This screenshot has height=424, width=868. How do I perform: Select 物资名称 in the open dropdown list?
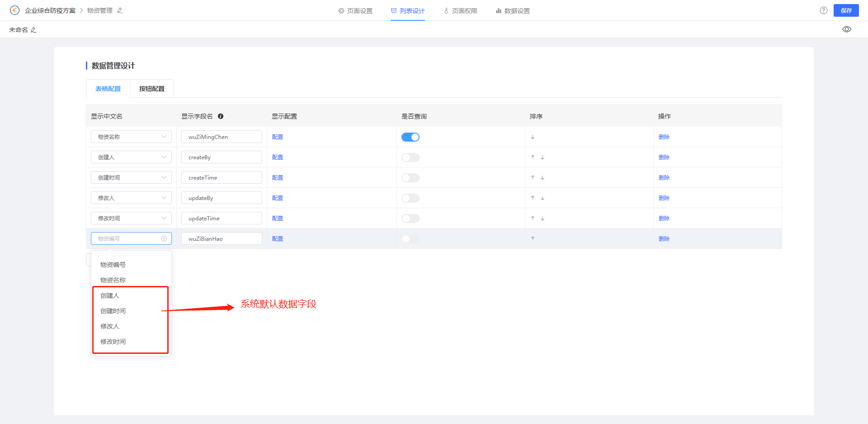pos(113,280)
